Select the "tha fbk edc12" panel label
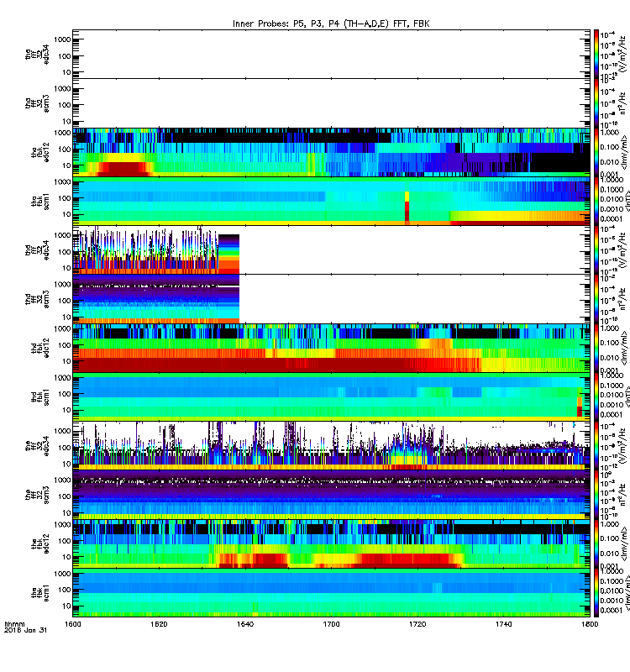This screenshot has height=672, width=630. coord(40,152)
